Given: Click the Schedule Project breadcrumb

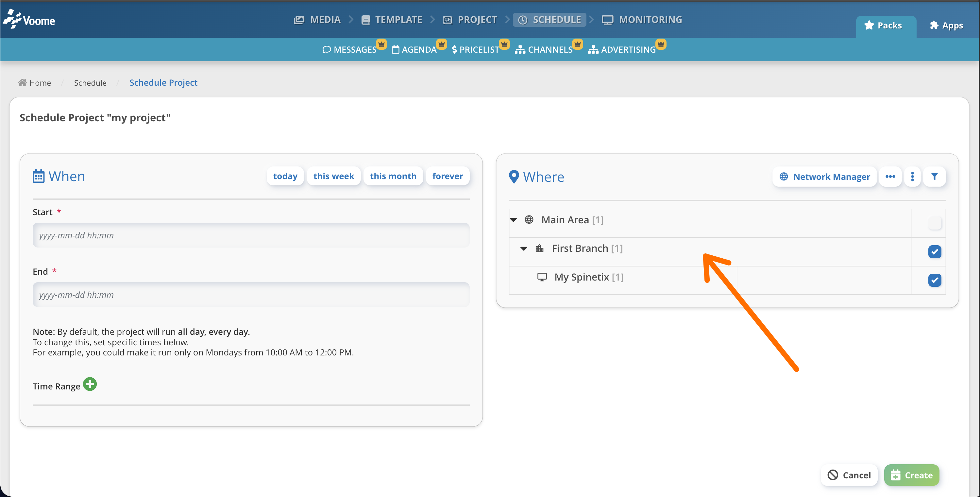Looking at the screenshot, I should (163, 83).
